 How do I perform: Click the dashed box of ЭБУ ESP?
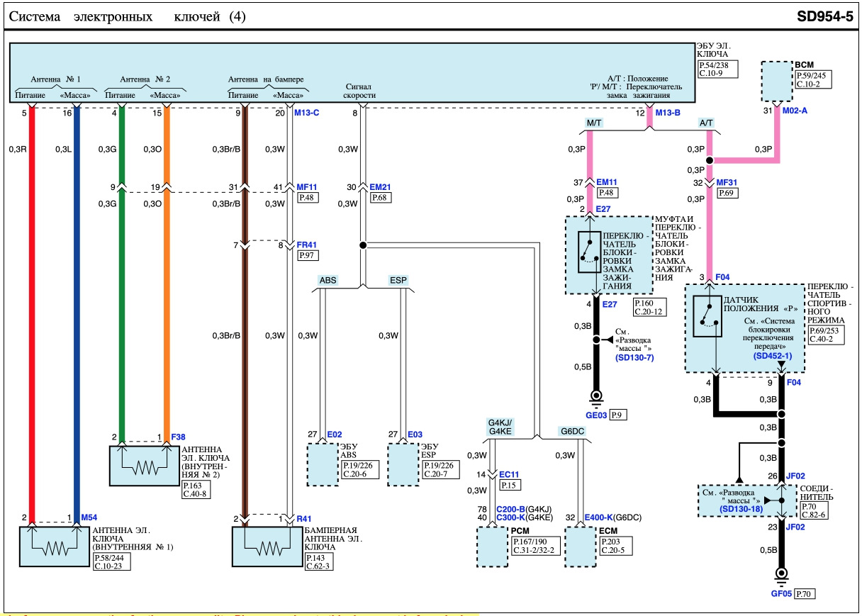tap(403, 464)
